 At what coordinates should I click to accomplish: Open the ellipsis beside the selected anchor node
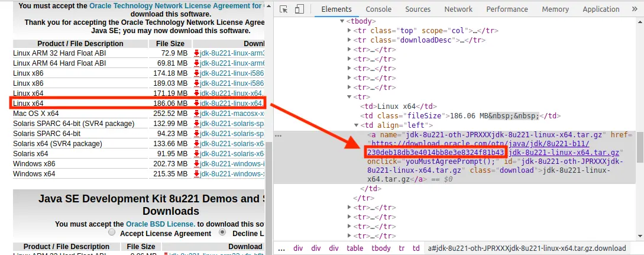[x=278, y=135]
